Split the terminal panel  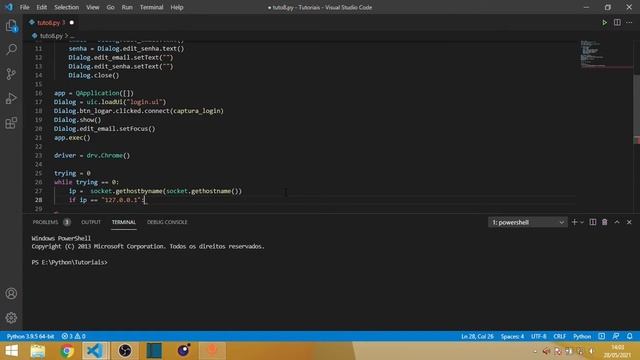pyautogui.click(x=593, y=222)
